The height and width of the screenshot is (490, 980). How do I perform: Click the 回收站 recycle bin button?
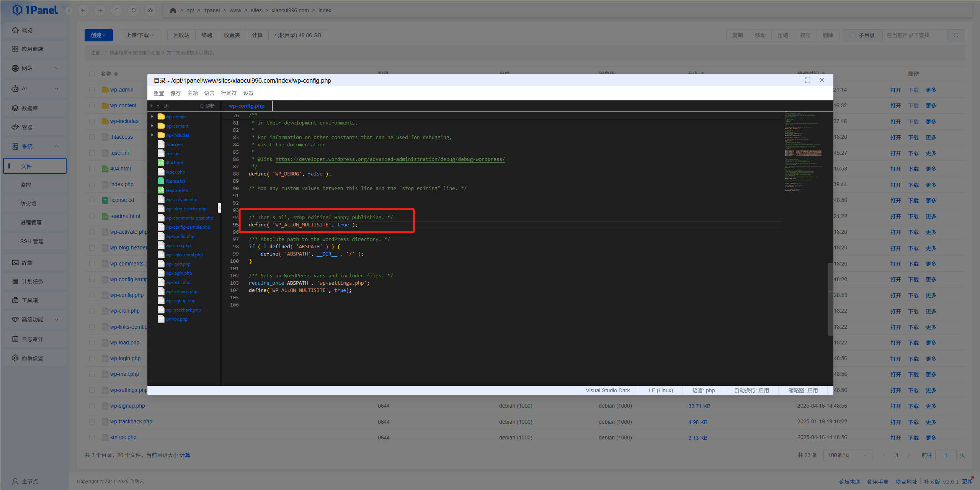pos(181,35)
